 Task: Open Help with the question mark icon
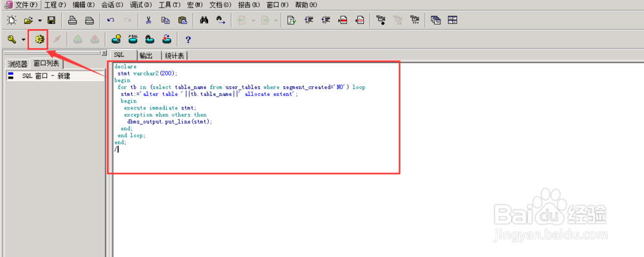click(188, 40)
